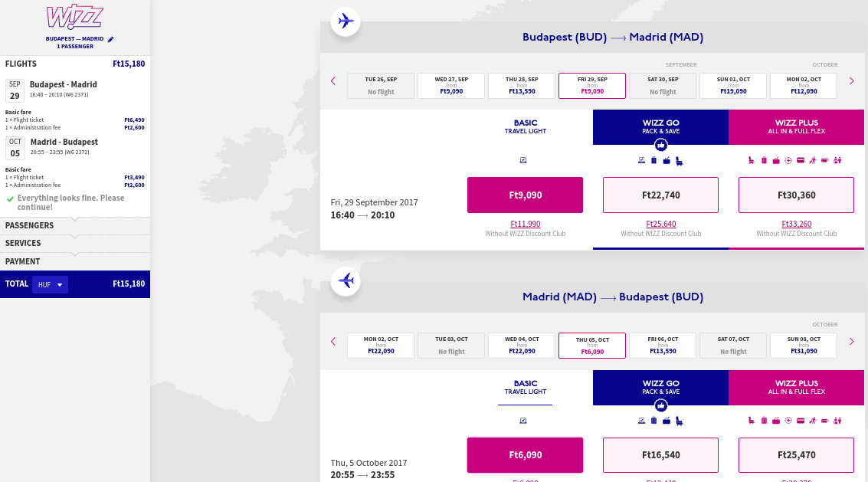Select the Ft22,740 WIZZ GO outbound fare
The height and width of the screenshot is (482, 868).
coord(660,195)
